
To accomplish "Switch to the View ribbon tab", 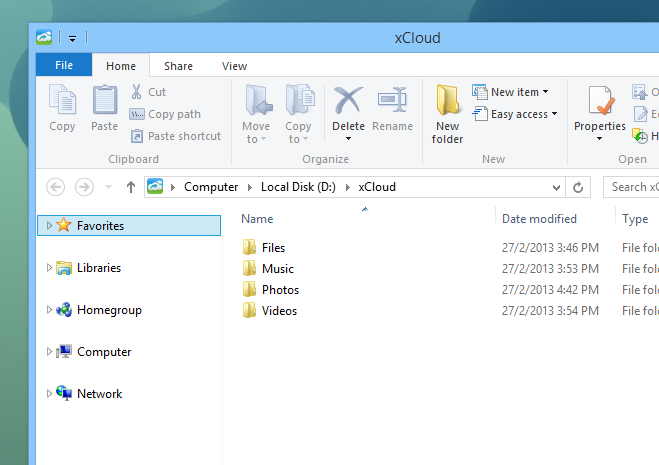I will pos(234,66).
